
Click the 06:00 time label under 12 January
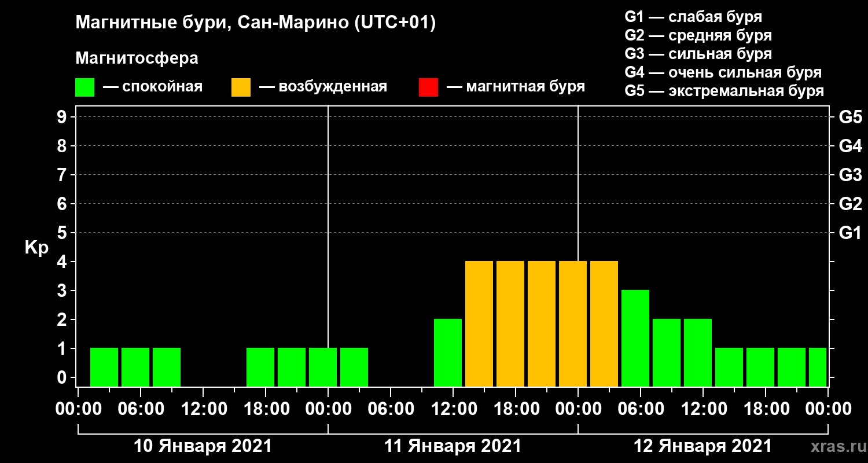(x=641, y=409)
